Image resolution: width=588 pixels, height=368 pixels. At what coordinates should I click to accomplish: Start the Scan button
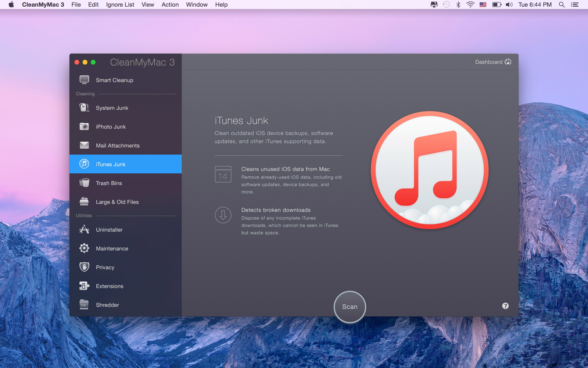[x=350, y=307]
